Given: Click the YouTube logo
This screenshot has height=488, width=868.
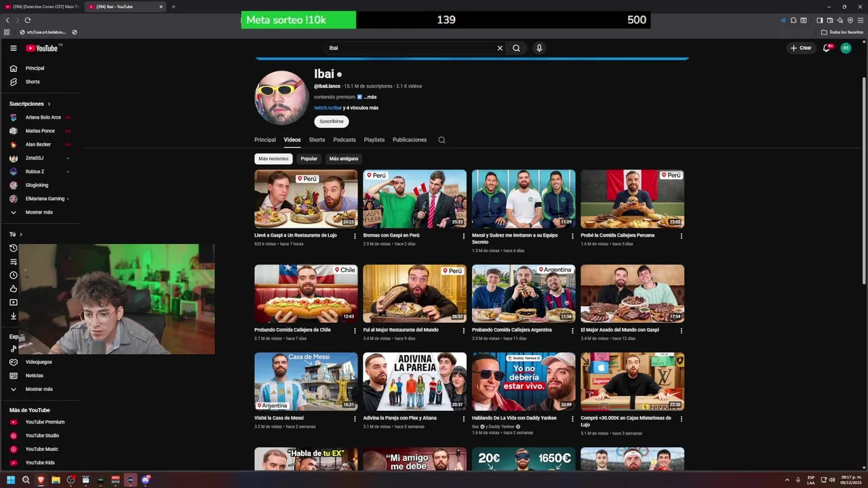Looking at the screenshot, I should pos(42,48).
